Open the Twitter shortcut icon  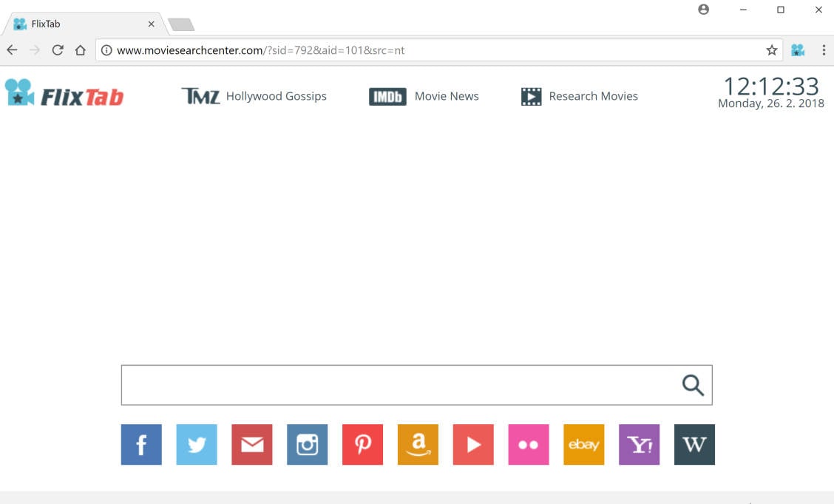click(196, 444)
